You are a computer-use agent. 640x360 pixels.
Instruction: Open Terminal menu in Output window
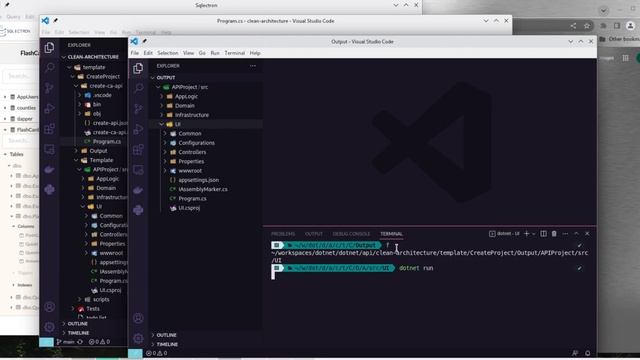235,53
